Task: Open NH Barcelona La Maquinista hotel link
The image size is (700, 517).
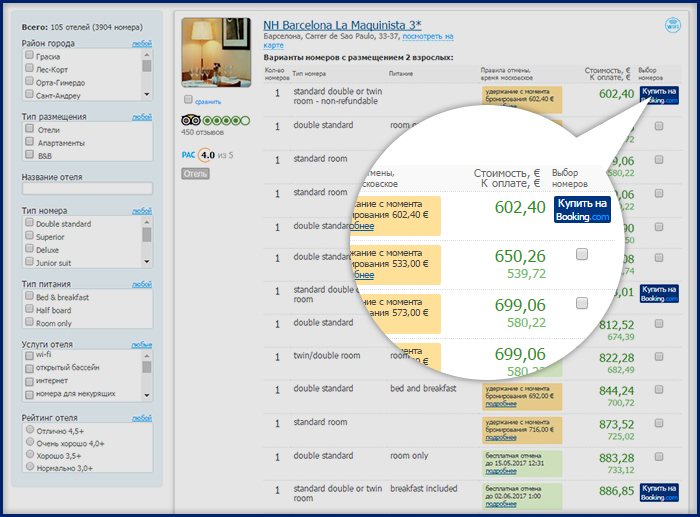Action: tap(342, 25)
